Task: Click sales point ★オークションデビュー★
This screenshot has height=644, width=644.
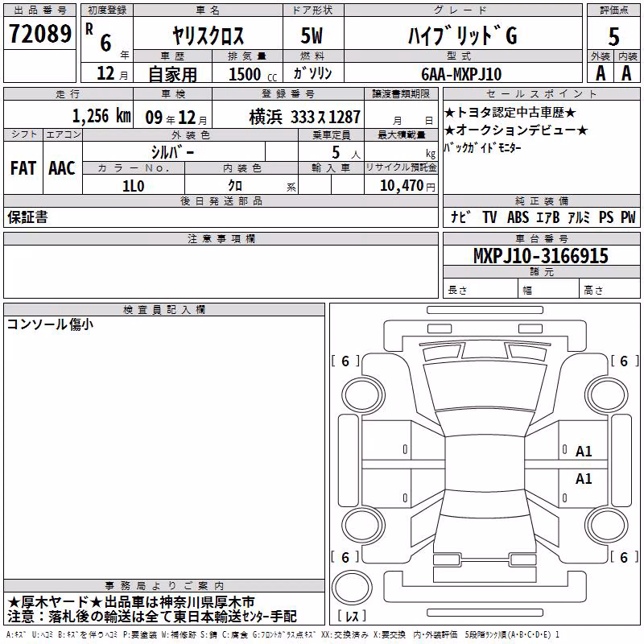Action: [516, 130]
